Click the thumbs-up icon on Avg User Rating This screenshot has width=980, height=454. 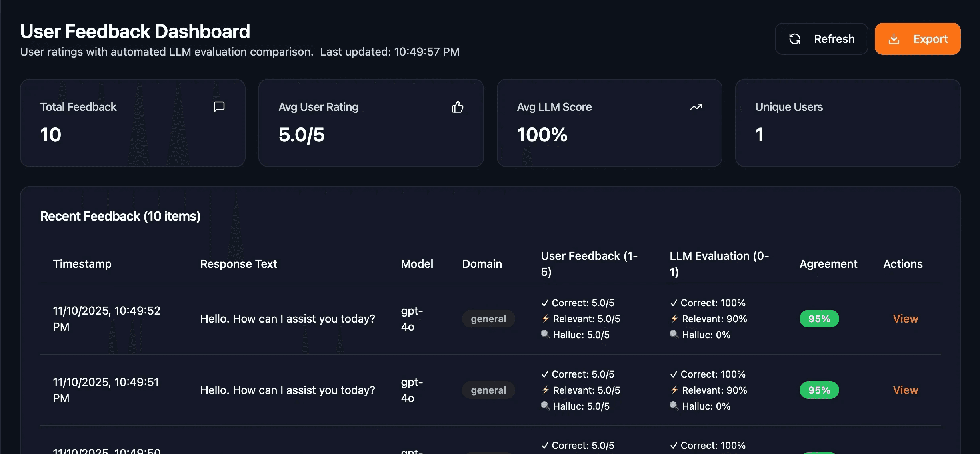pos(457,107)
